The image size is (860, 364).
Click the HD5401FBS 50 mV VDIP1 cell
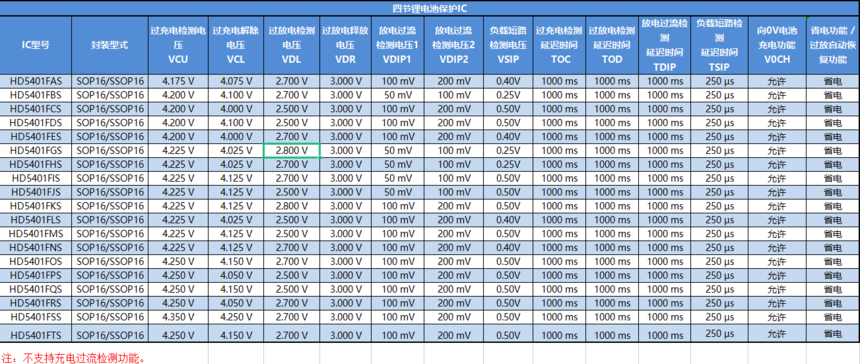coord(398,95)
